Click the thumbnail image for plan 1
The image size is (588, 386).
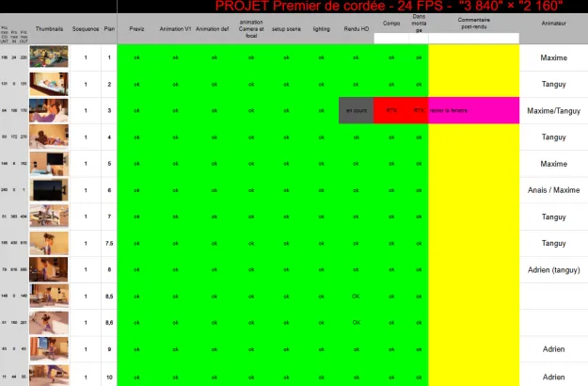pyautogui.click(x=49, y=57)
